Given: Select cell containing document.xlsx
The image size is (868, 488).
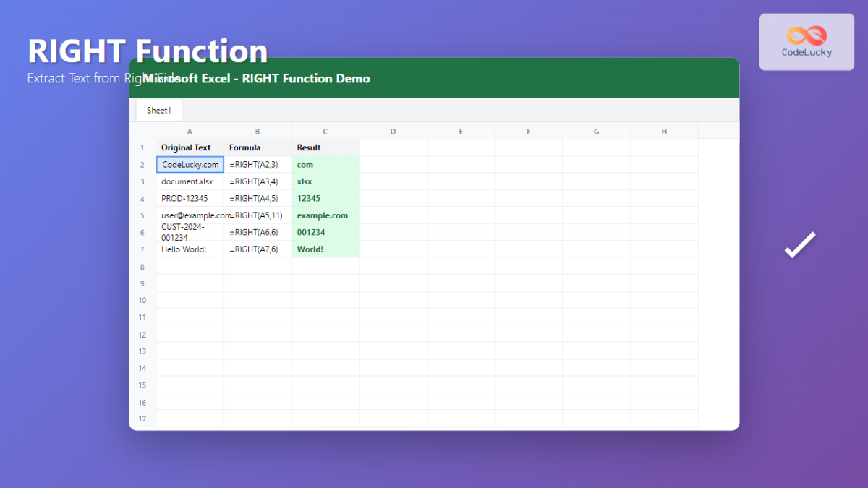Looking at the screenshot, I should 190,181.
